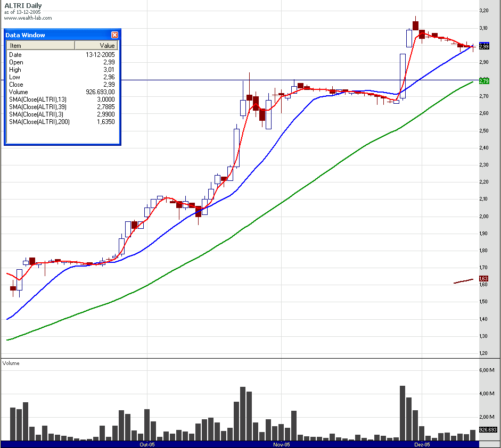Click the 2,00 price axis label
Screen dimensions: 501x448
coord(484,216)
